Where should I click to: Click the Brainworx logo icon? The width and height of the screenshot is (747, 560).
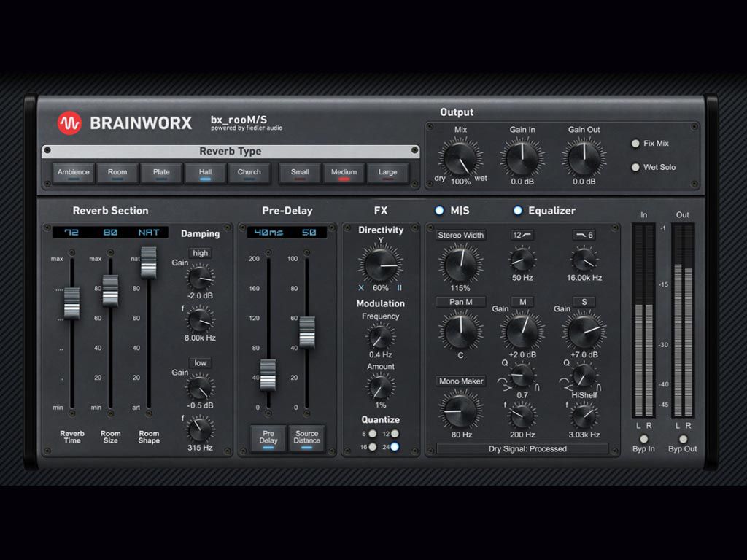(69, 123)
